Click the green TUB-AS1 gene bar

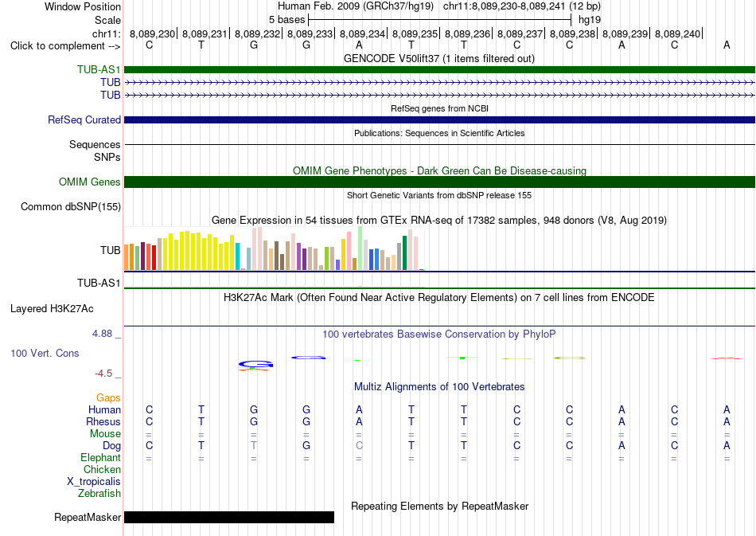439,69
